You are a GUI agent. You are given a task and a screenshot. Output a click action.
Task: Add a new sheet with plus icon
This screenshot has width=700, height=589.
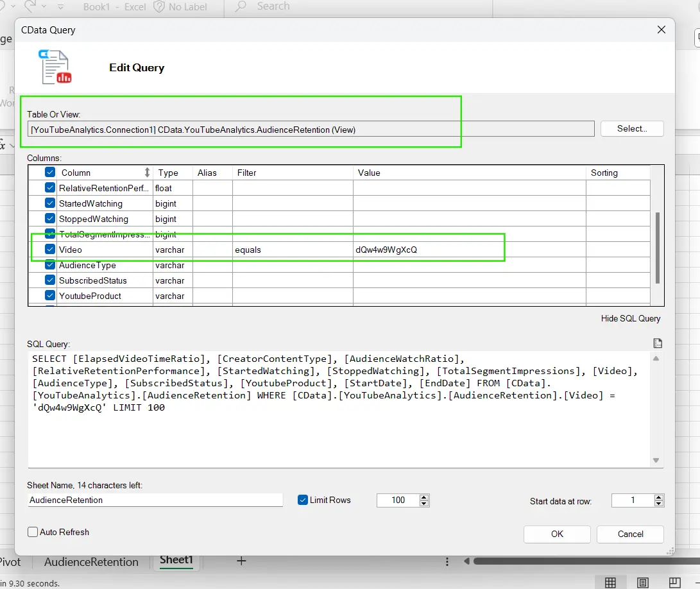tap(241, 561)
